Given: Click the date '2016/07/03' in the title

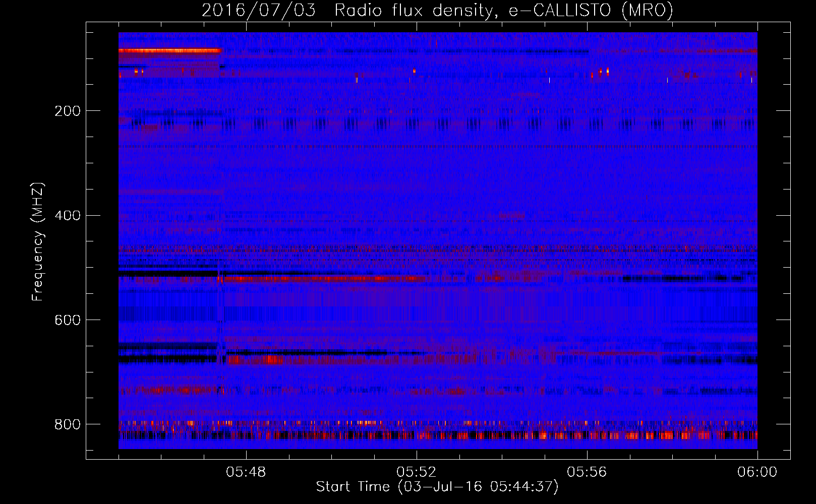Looking at the screenshot, I should tap(258, 10).
